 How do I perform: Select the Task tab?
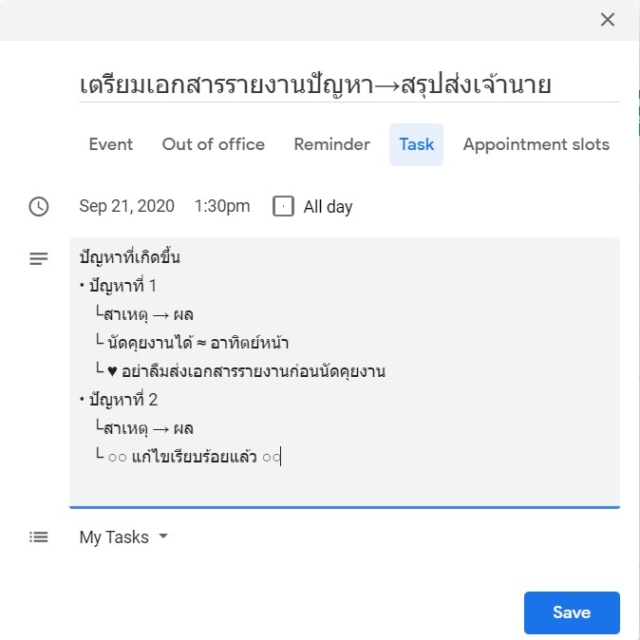point(416,144)
